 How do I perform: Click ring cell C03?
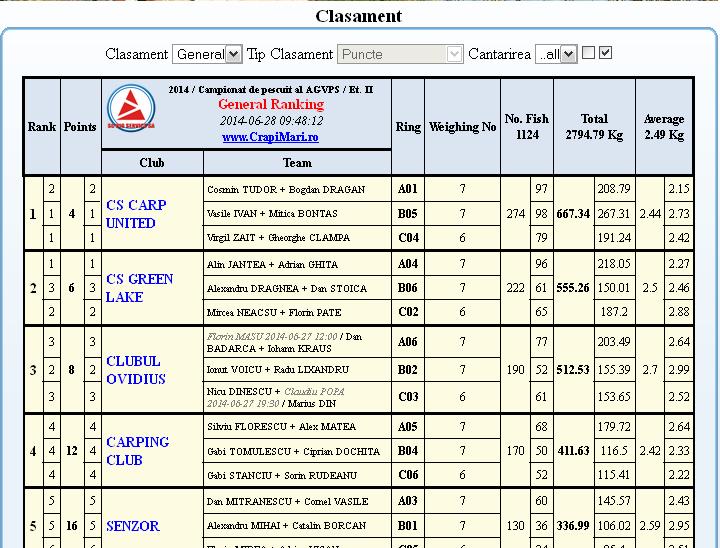click(408, 396)
